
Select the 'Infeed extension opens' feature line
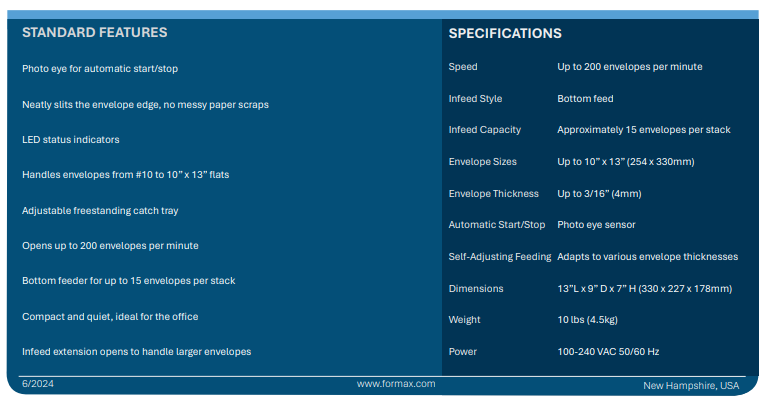tap(136, 352)
